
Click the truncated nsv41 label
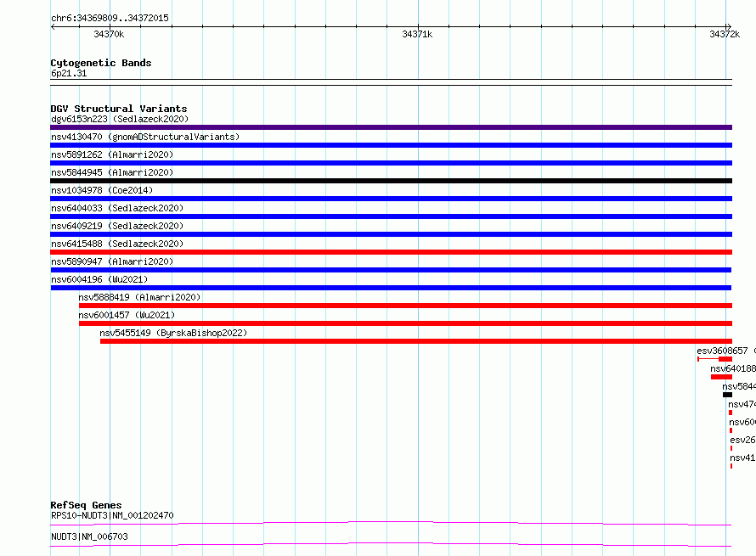[742, 458]
